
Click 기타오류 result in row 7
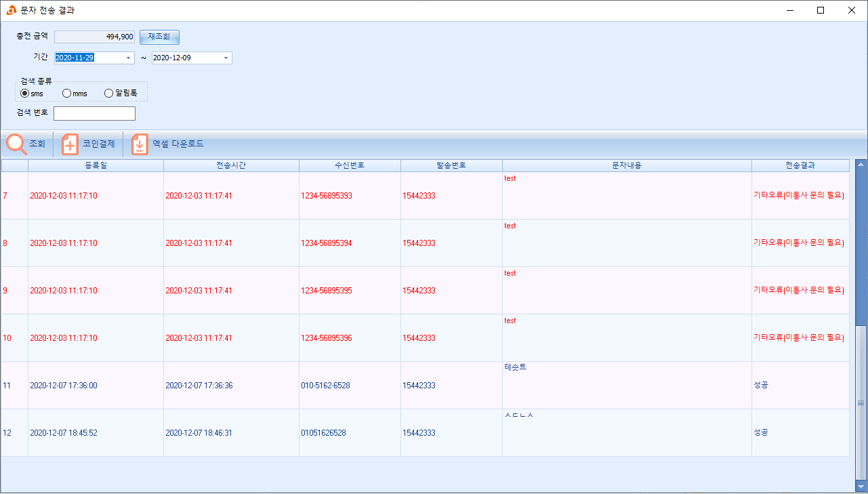[x=799, y=195]
